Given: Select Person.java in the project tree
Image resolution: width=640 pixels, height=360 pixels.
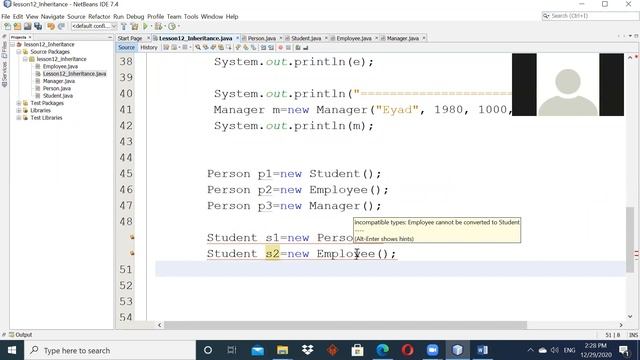Looking at the screenshot, I should click(x=57, y=88).
